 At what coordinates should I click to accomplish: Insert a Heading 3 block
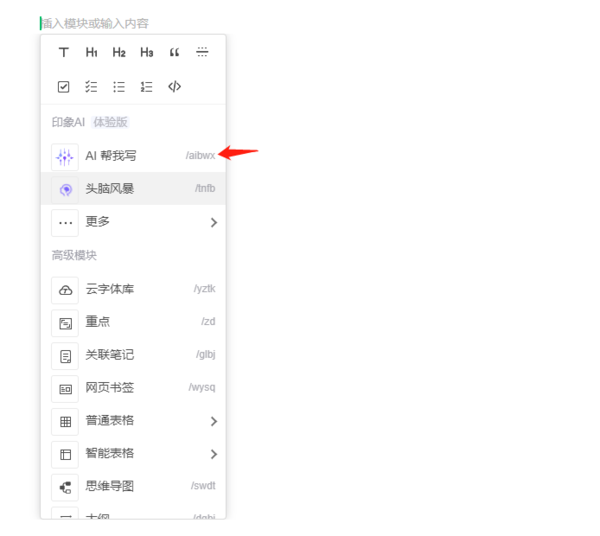point(147,52)
